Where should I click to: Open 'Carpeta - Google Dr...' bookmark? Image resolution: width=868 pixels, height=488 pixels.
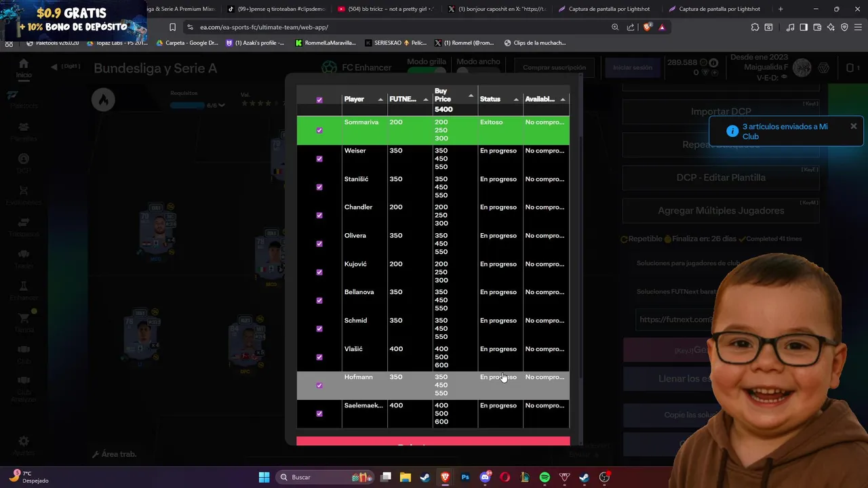(x=187, y=43)
